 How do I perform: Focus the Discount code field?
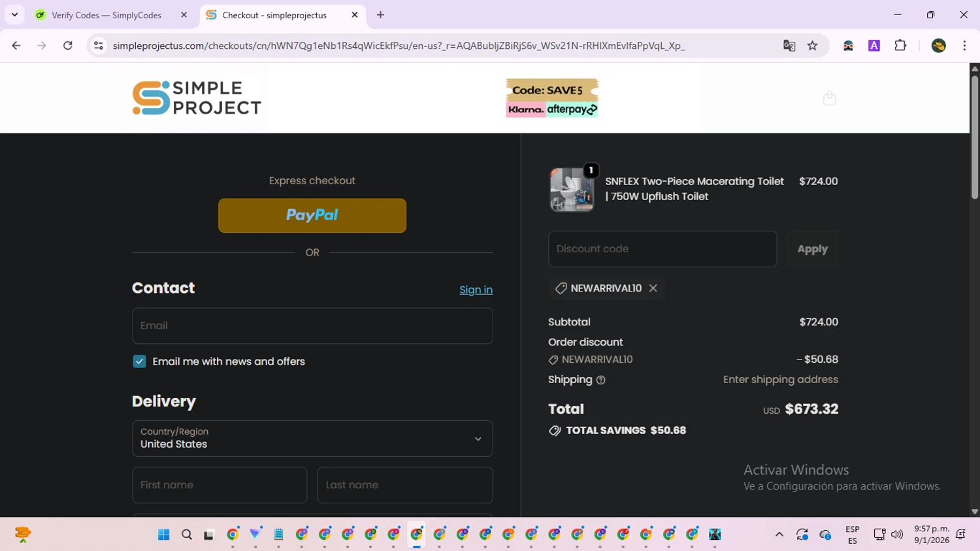[x=662, y=249]
